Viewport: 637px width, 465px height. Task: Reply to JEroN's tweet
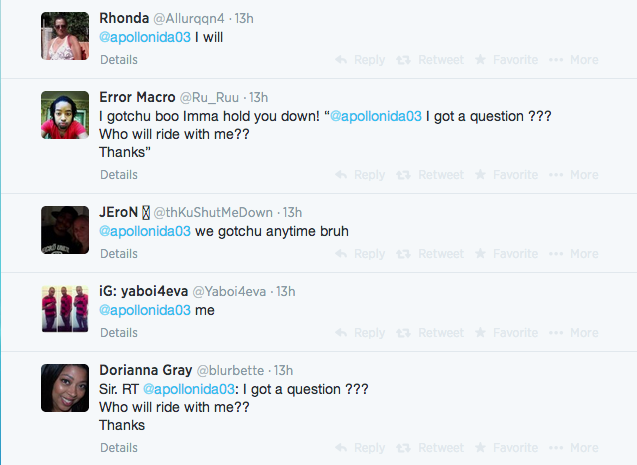pos(359,254)
